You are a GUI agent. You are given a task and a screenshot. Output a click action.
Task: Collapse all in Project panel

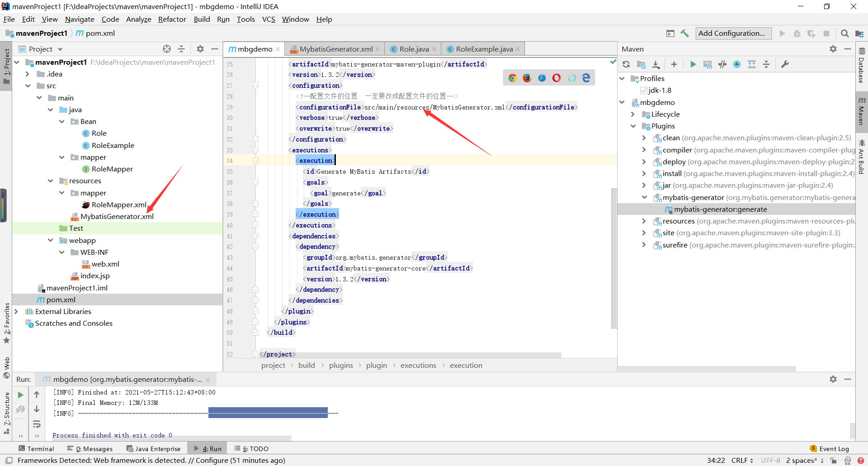181,49
